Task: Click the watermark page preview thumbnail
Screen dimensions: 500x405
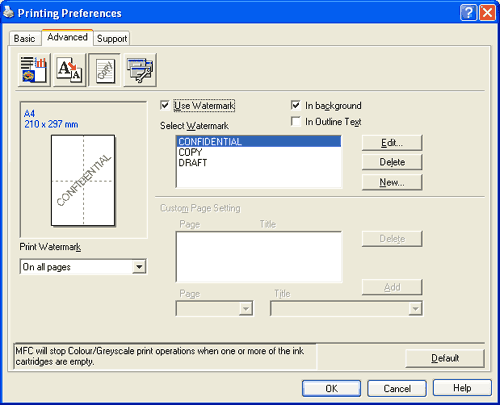Action: (x=83, y=180)
